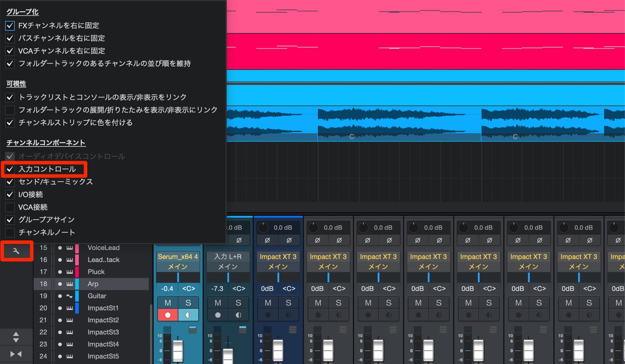Viewport: 625px width, 364px height.
Task: Enable the チャンネルノート checkbox
Action: click(x=10, y=233)
